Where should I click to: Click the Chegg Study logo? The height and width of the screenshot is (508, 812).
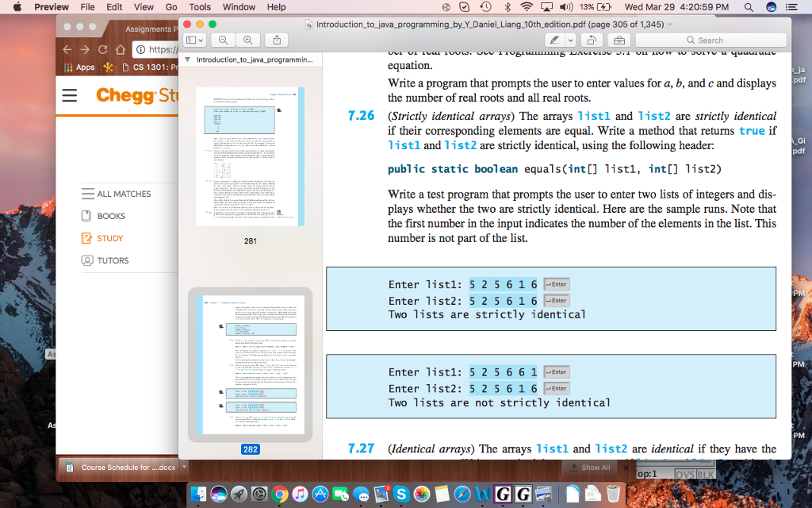(x=136, y=95)
